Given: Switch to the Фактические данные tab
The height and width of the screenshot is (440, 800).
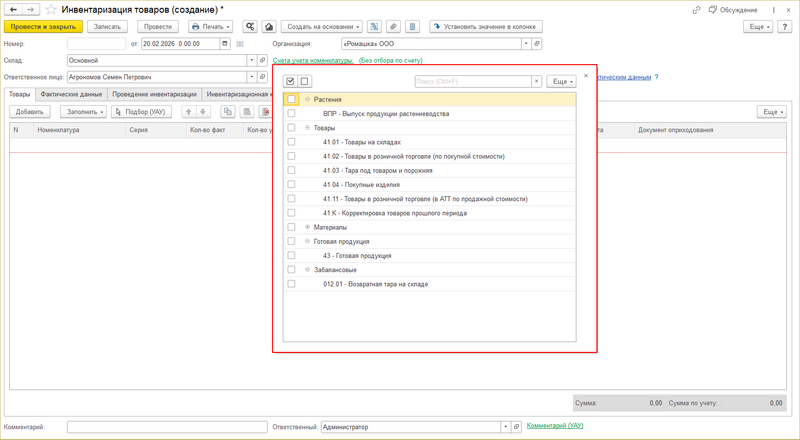Looking at the screenshot, I should [x=71, y=94].
